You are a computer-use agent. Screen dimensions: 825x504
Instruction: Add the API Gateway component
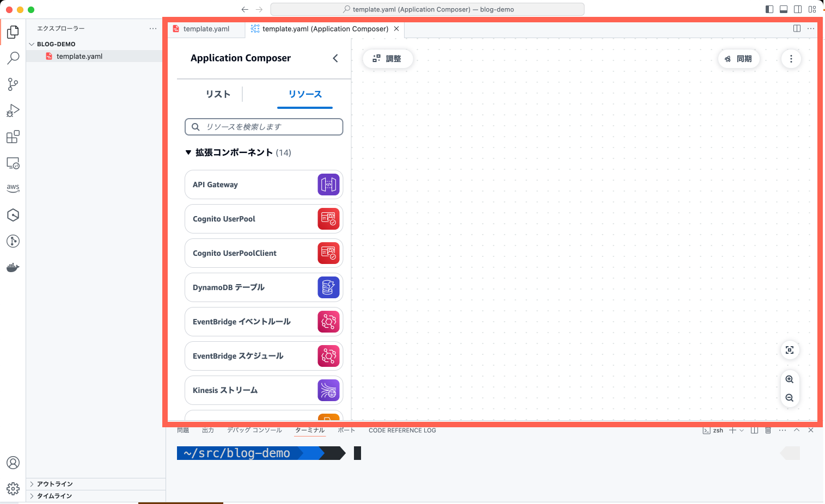264,185
